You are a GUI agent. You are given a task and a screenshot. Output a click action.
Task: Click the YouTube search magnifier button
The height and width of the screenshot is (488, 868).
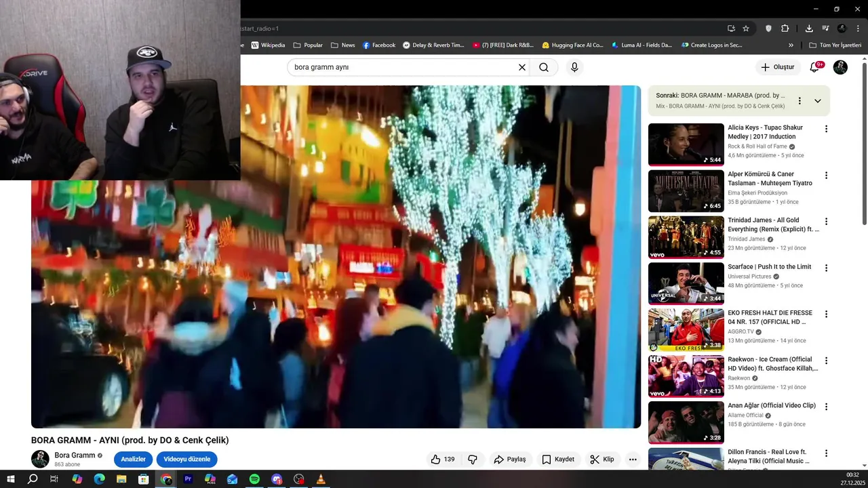click(x=544, y=67)
